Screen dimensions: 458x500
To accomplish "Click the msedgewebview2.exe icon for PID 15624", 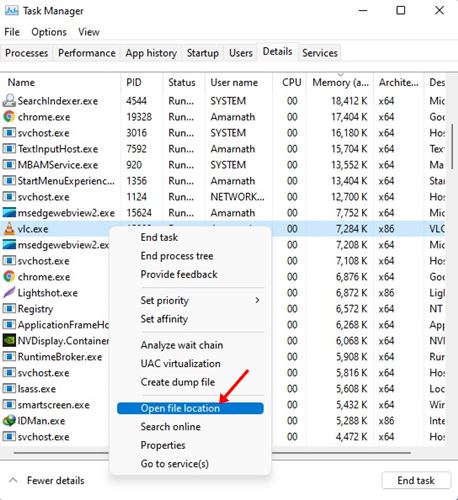I will (9, 213).
